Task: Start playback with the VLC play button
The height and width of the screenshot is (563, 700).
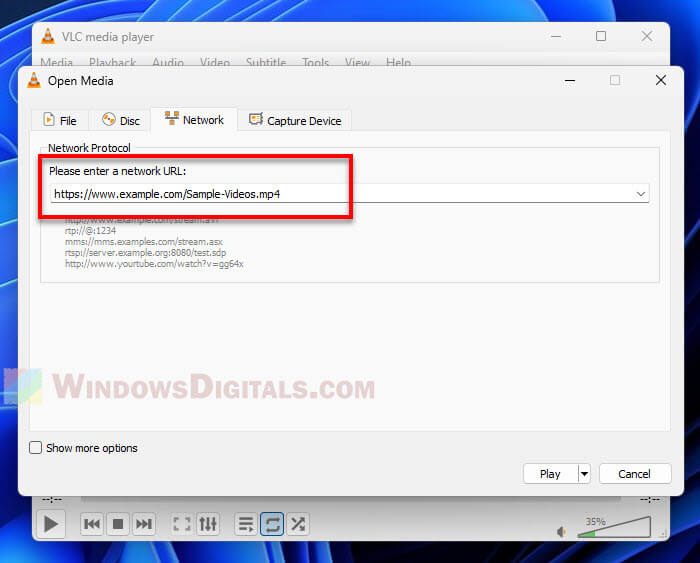Action: pyautogui.click(x=50, y=524)
